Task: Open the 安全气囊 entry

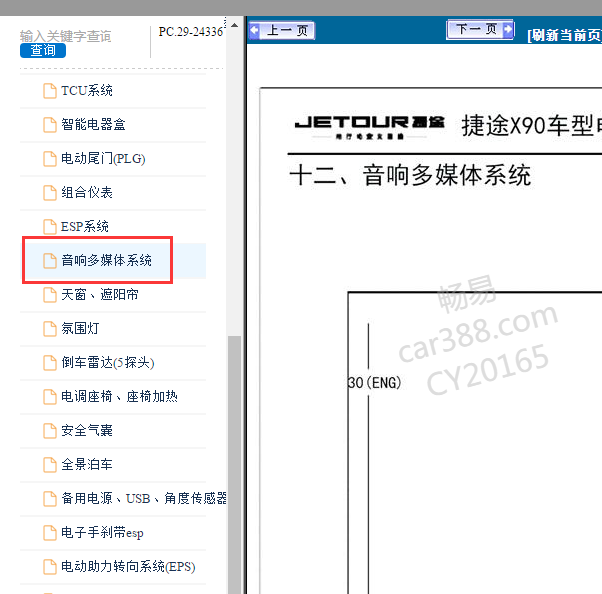Action: pos(87,430)
